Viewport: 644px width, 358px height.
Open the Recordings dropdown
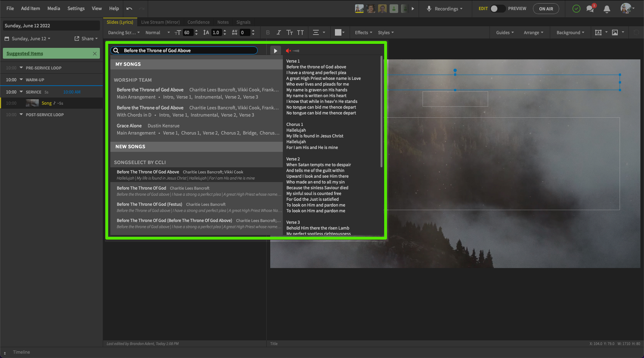click(445, 9)
